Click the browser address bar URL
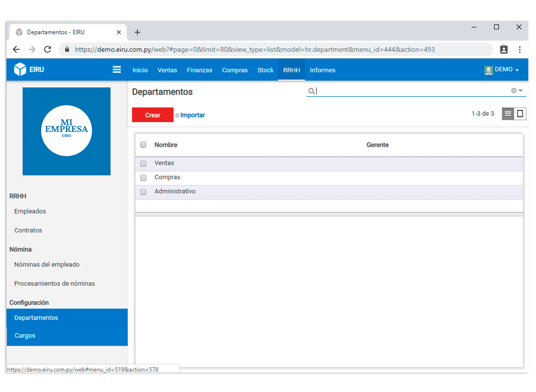 pyautogui.click(x=255, y=49)
